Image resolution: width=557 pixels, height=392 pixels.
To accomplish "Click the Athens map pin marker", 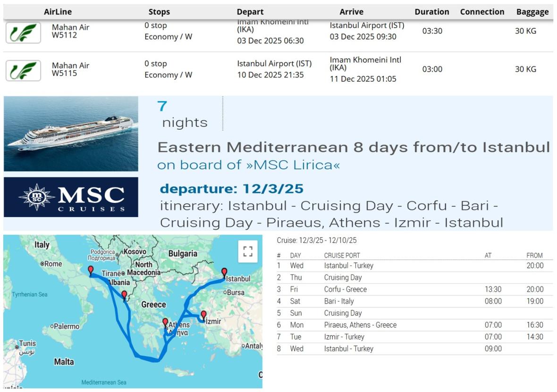I will (x=165, y=323).
